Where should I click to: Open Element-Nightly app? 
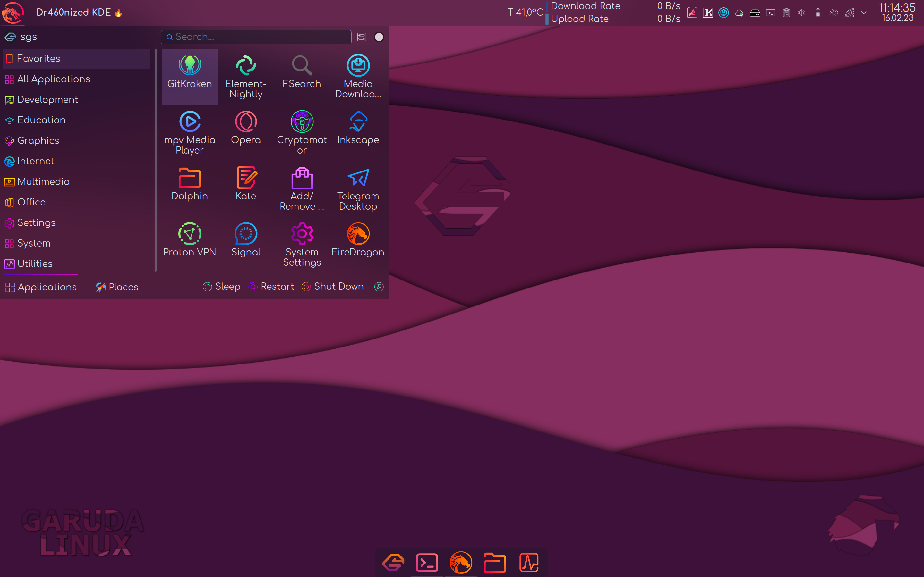coord(245,76)
